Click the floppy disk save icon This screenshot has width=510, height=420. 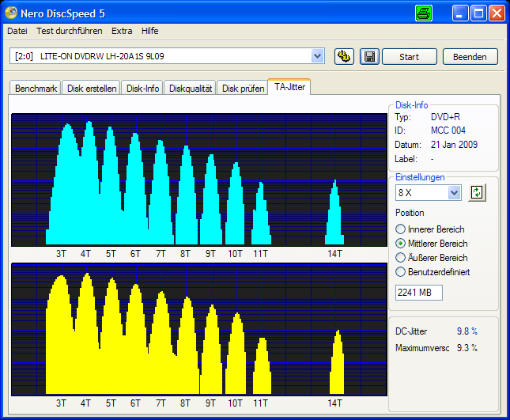coord(369,57)
